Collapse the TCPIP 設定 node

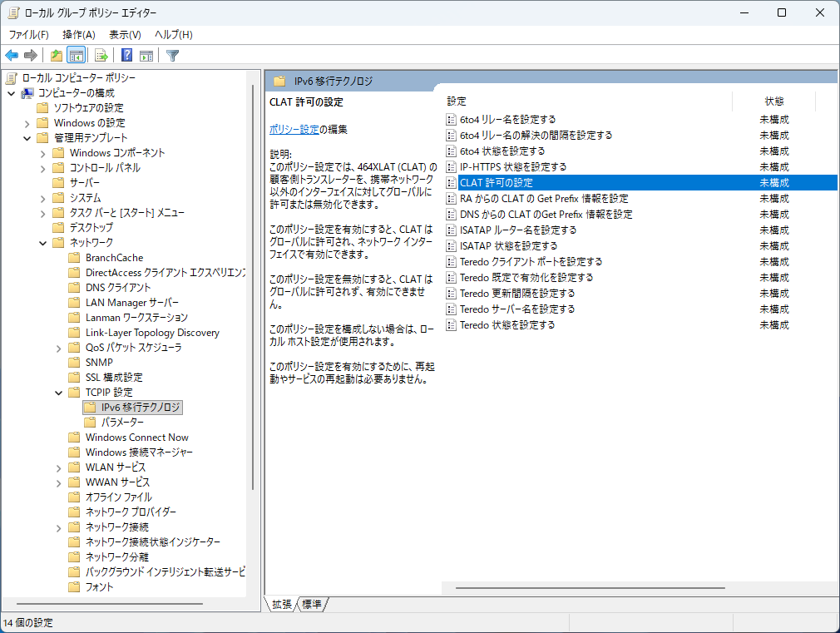[59, 393]
